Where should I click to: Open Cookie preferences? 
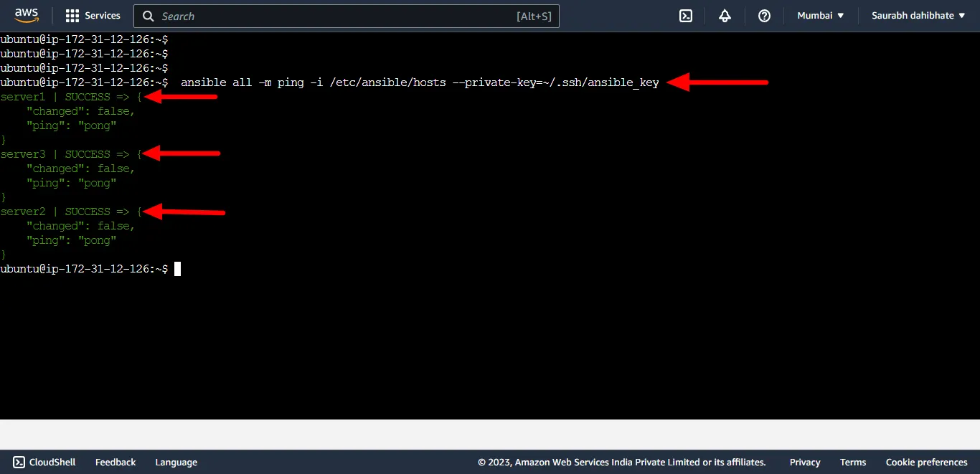tap(926, 463)
